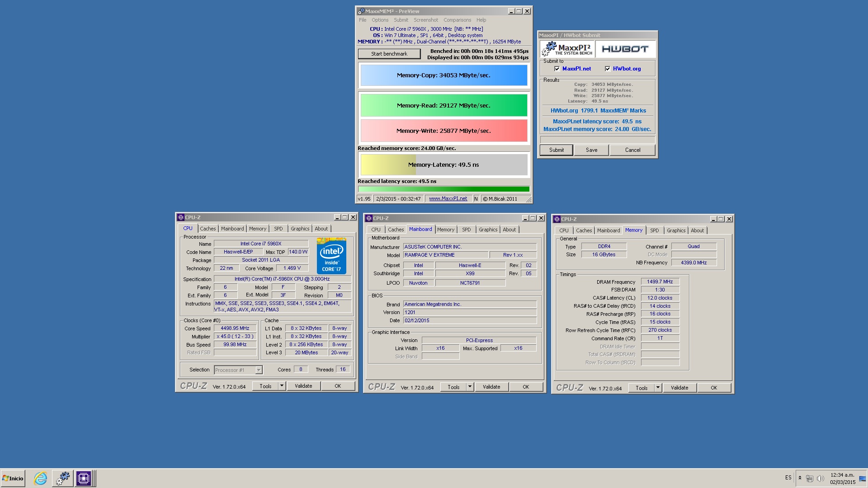Image resolution: width=868 pixels, height=488 pixels.
Task: Click OK in the Memory window
Action: point(714,388)
